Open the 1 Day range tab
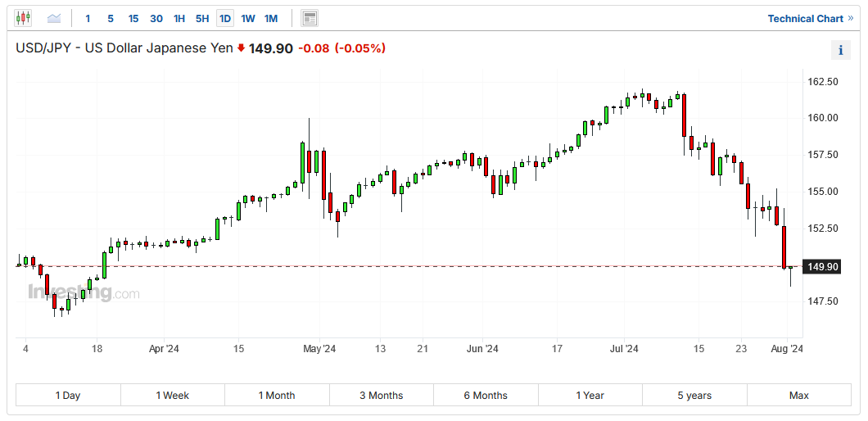Image resolution: width=868 pixels, height=421 pixels. [x=68, y=396]
